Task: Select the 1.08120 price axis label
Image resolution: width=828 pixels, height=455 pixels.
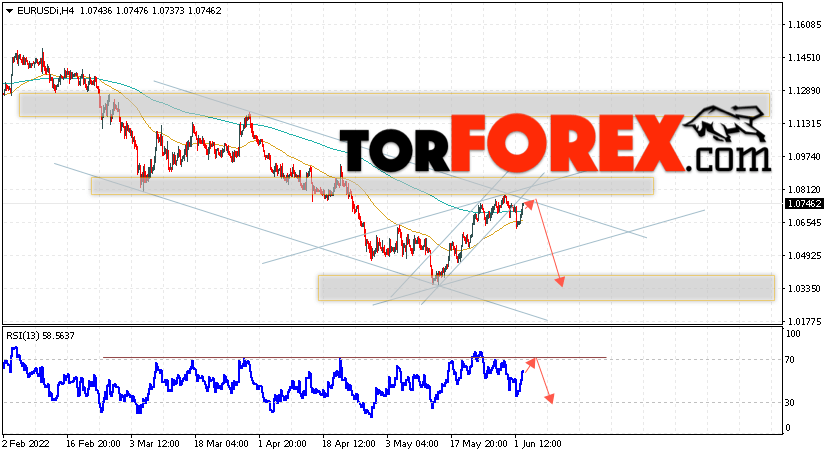Action: pos(804,189)
